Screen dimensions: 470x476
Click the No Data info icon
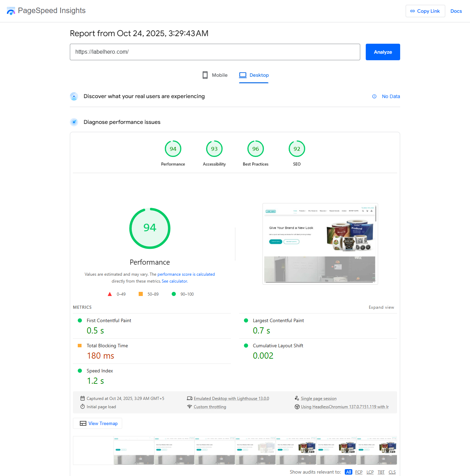click(x=374, y=96)
